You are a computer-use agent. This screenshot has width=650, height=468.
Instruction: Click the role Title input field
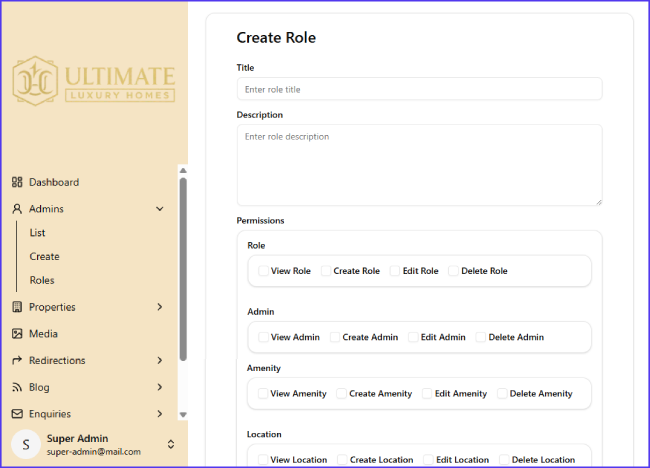tap(420, 89)
